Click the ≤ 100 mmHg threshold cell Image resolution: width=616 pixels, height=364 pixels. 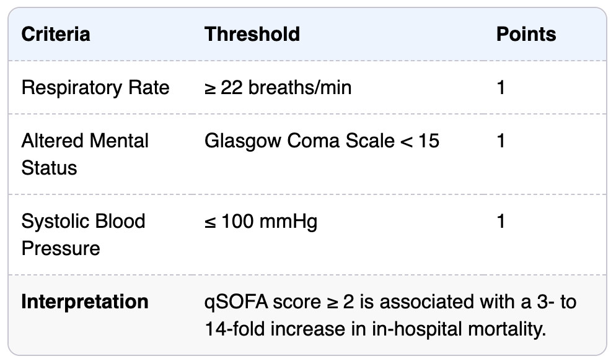pos(261,222)
